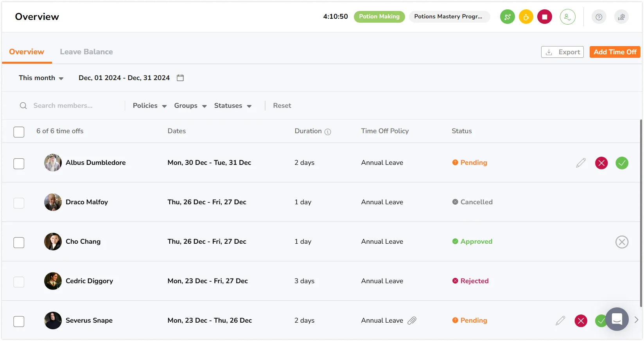Show the Duration info icon
Image resolution: width=644 pixels, height=341 pixels.
click(x=328, y=132)
